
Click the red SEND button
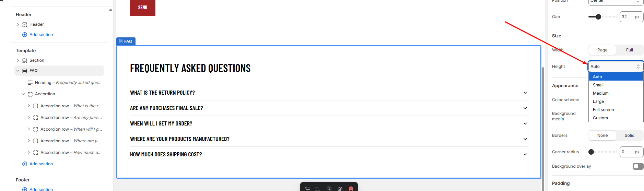coord(142,8)
